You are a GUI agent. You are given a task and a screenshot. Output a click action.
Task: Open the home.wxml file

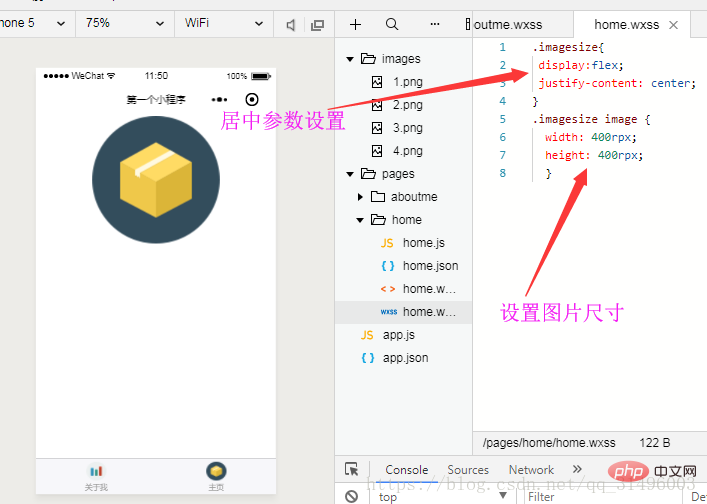[429, 289]
